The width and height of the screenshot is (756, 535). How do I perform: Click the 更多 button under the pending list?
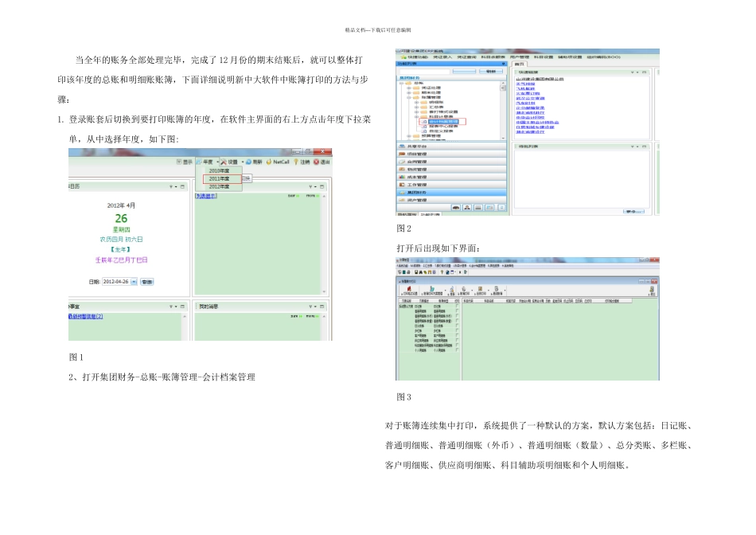pyautogui.click(x=633, y=211)
